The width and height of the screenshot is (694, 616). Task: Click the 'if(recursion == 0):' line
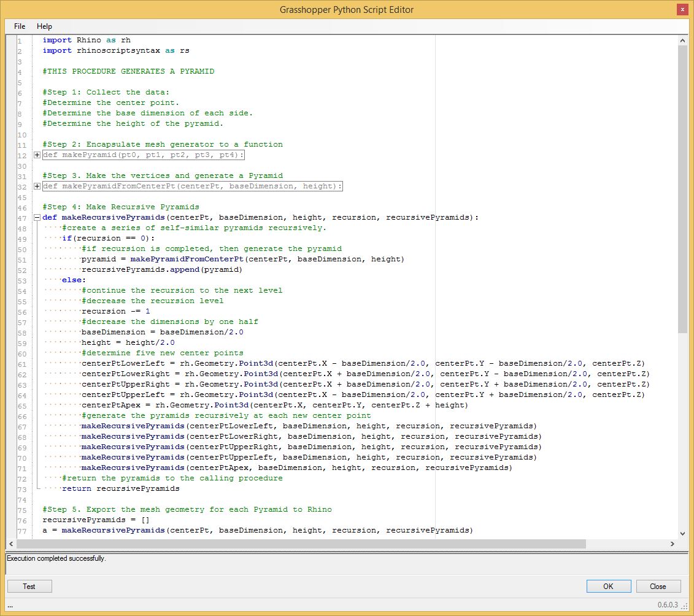(x=109, y=239)
